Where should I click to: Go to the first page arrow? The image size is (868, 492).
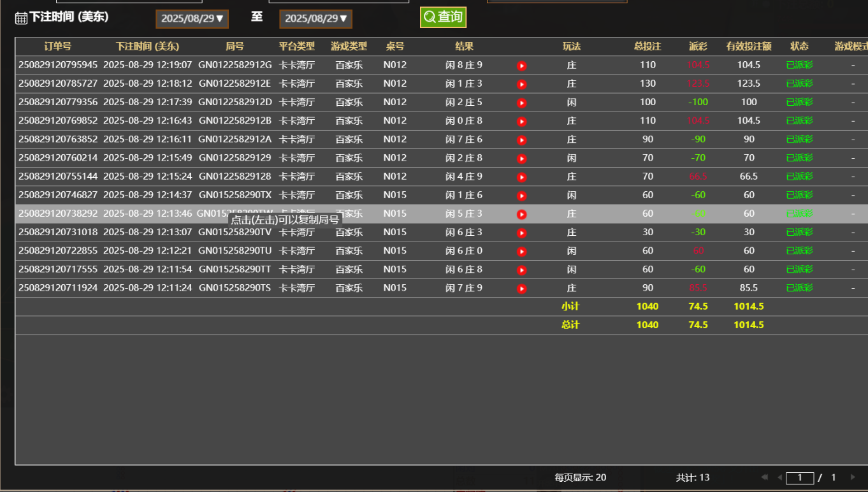(x=765, y=477)
